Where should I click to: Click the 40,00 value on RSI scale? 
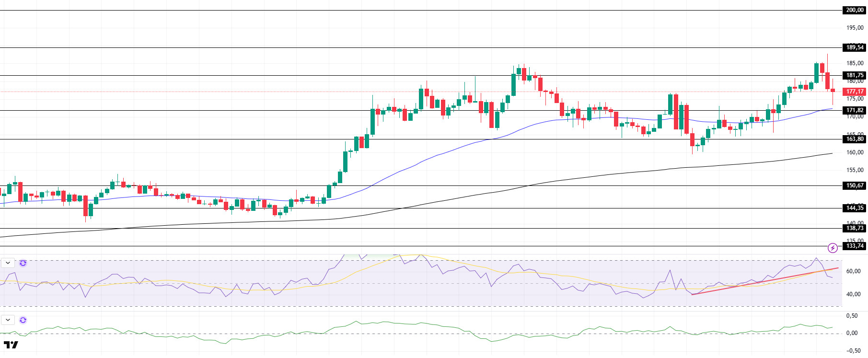pyautogui.click(x=853, y=294)
